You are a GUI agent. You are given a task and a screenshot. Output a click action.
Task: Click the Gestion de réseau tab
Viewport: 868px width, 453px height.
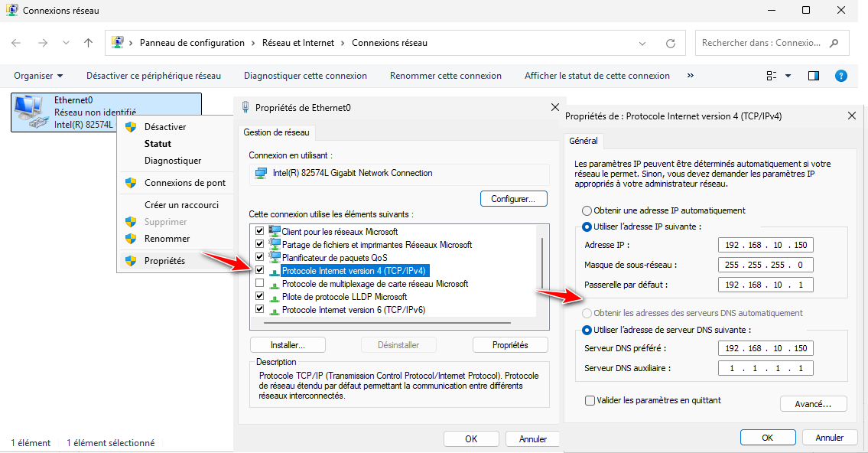click(x=277, y=132)
